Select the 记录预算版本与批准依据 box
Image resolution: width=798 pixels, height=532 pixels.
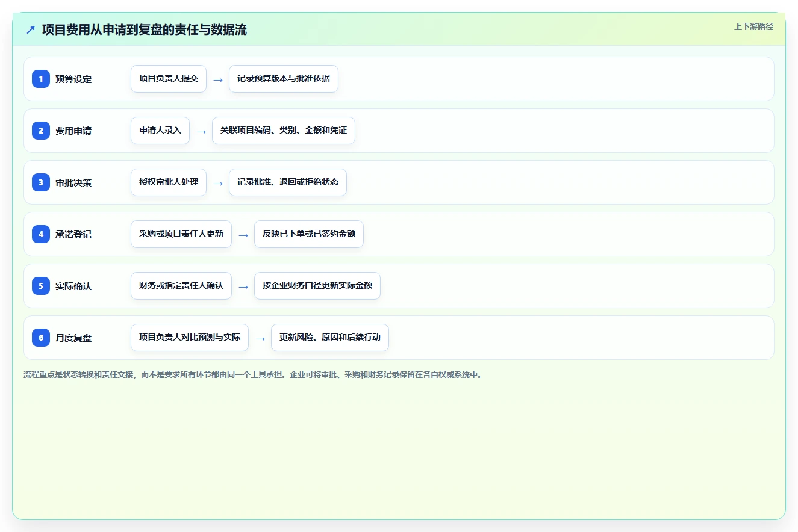coord(284,79)
